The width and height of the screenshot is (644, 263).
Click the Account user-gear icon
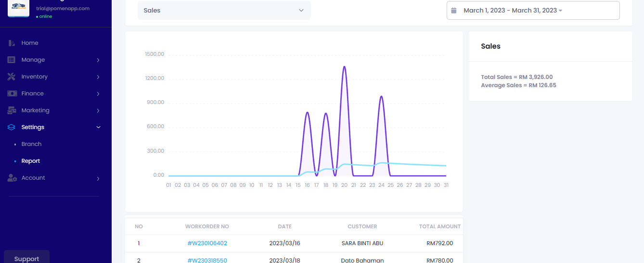pos(12,178)
